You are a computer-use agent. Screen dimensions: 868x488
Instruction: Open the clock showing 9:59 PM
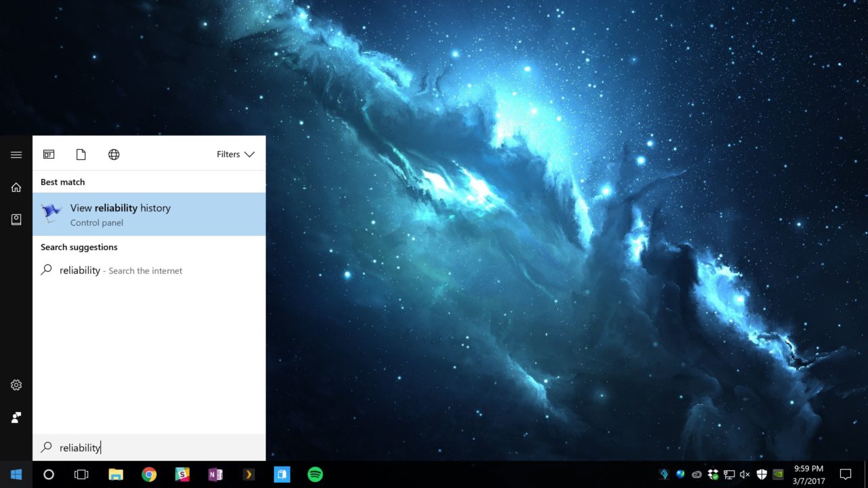(x=808, y=474)
